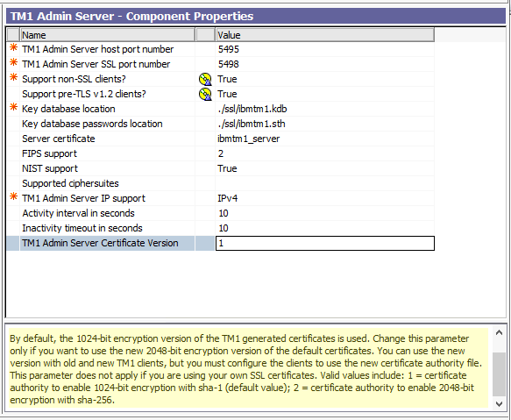511x420 pixels.
Task: Select value ibmtm1_server
Action: point(249,139)
